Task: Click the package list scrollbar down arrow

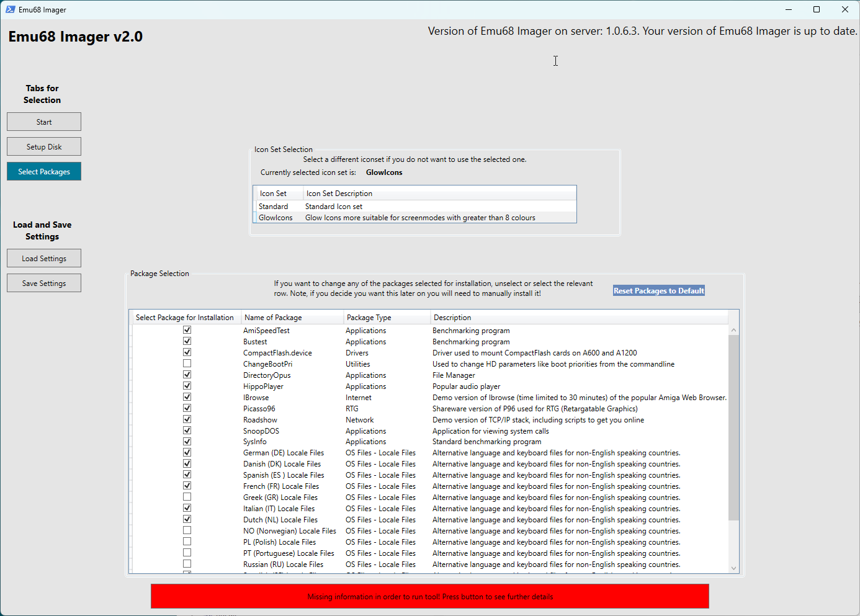Action: 733,568
